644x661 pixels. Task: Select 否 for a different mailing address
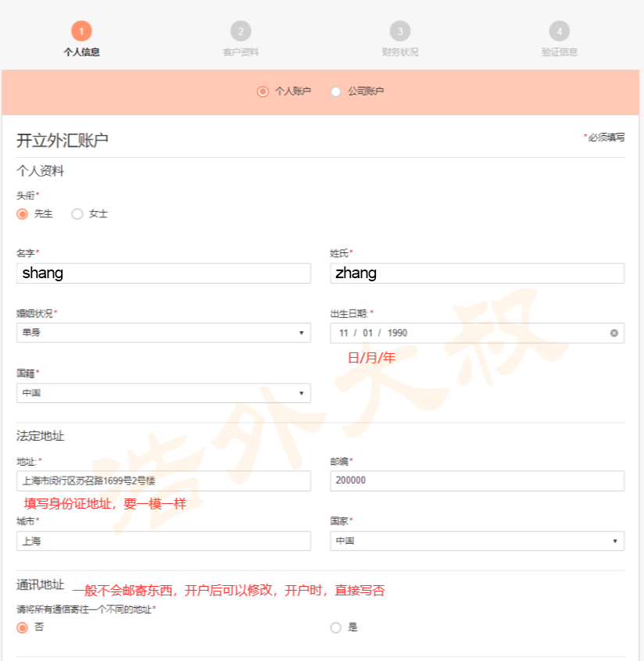(23, 627)
